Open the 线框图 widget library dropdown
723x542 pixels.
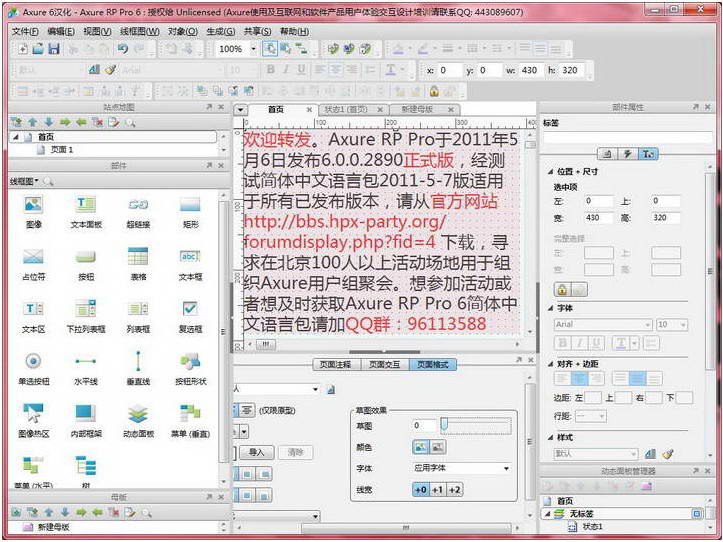click(x=24, y=181)
